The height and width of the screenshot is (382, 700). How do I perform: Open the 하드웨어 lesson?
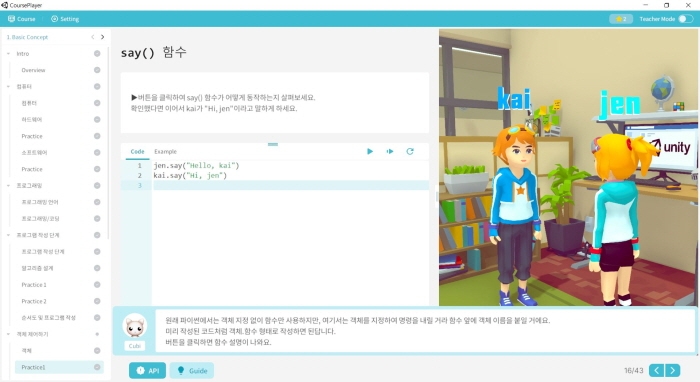pyautogui.click(x=31, y=120)
